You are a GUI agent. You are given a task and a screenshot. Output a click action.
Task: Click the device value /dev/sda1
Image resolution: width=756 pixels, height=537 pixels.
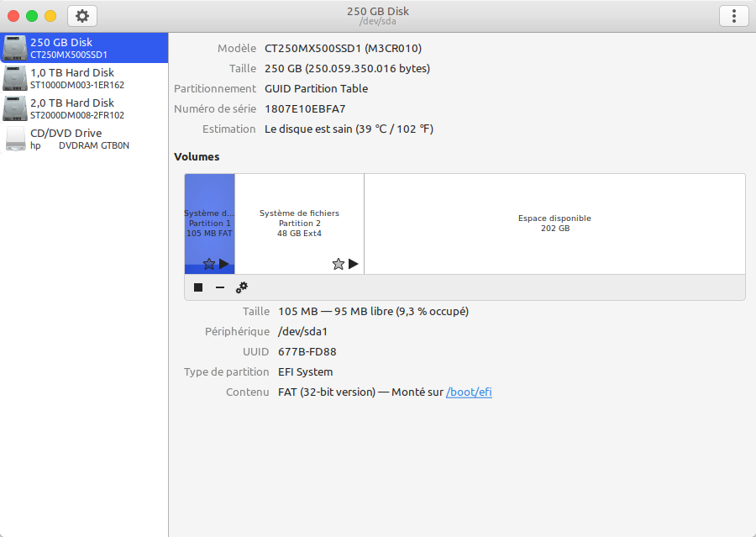302,332
